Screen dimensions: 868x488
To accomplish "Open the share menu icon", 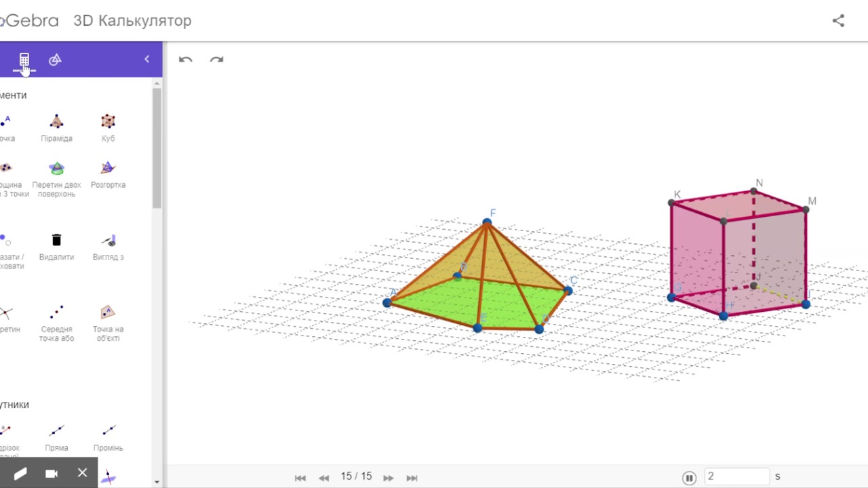I will 838,20.
